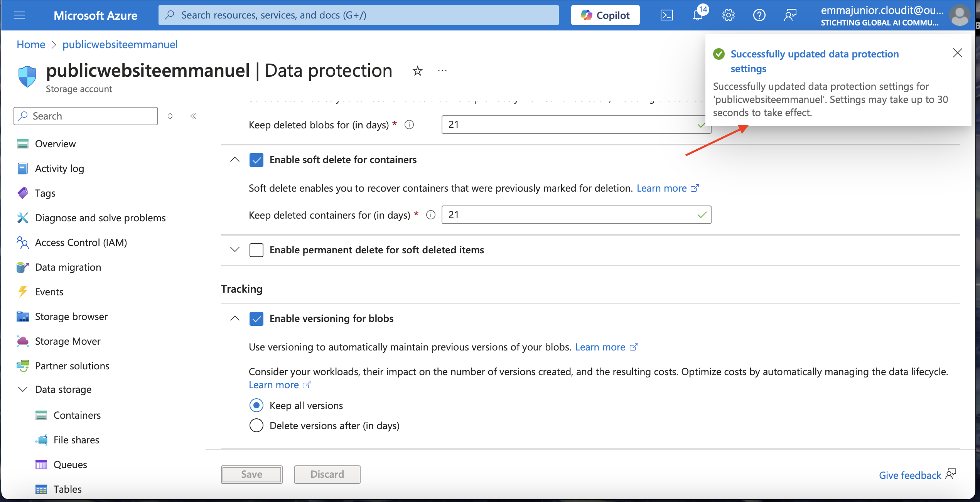Select Delete versions after (in days) radio

point(256,425)
